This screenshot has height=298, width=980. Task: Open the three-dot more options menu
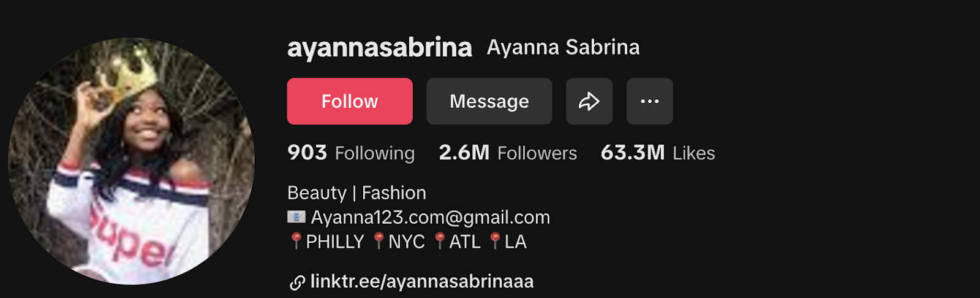click(x=650, y=101)
